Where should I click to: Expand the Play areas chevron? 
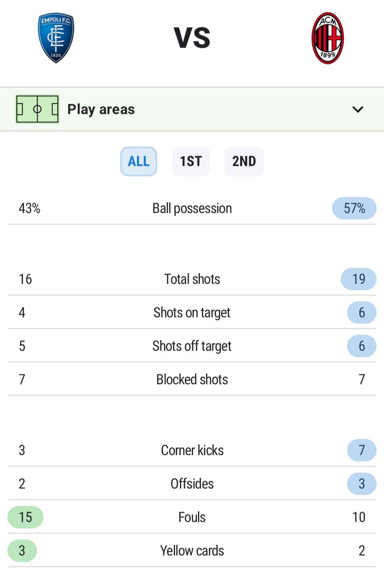(x=358, y=109)
